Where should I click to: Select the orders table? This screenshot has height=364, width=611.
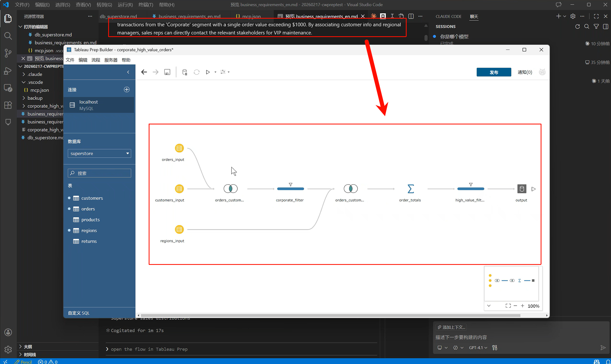[88, 209]
